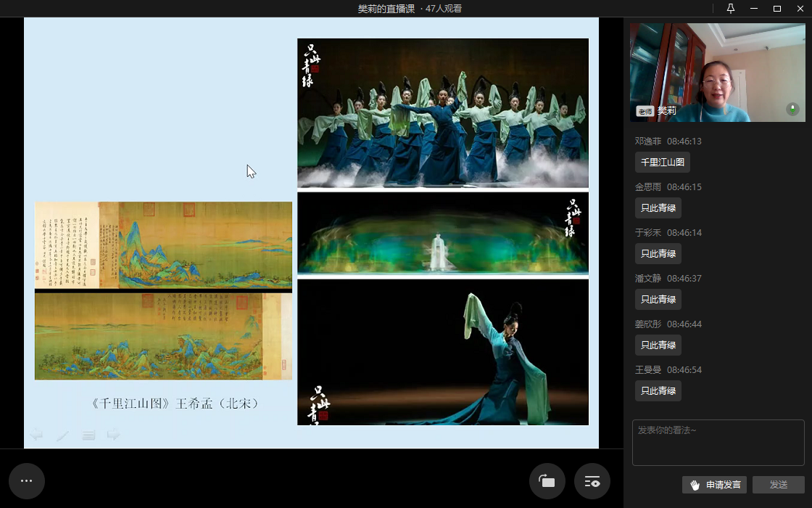The height and width of the screenshot is (508, 812).
Task: Click the timestamp 08:46:13
Action: click(684, 141)
